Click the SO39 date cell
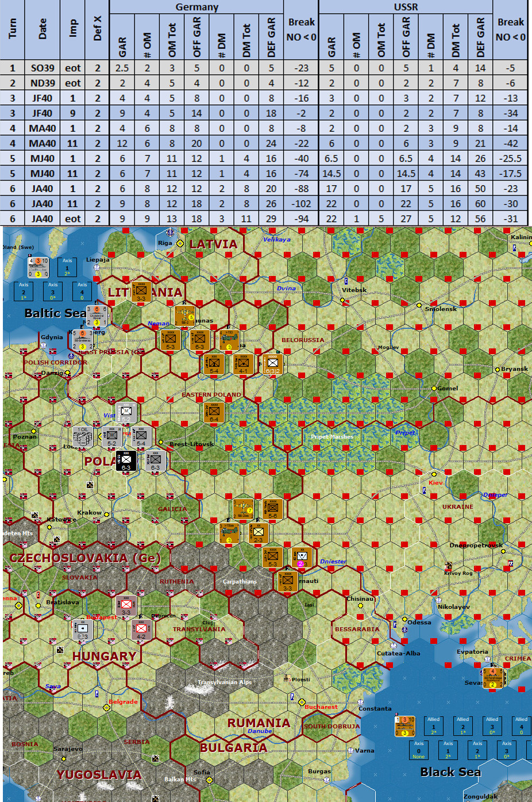Image resolution: width=532 pixels, height=802 pixels. click(x=43, y=68)
